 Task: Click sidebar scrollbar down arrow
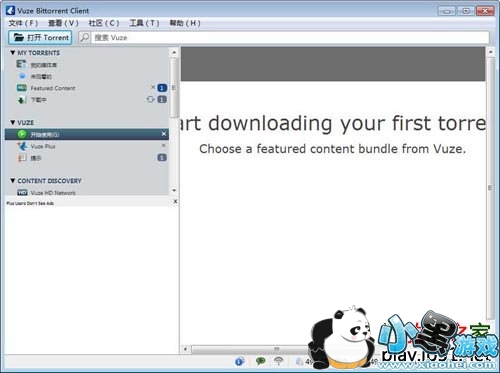pos(174,191)
